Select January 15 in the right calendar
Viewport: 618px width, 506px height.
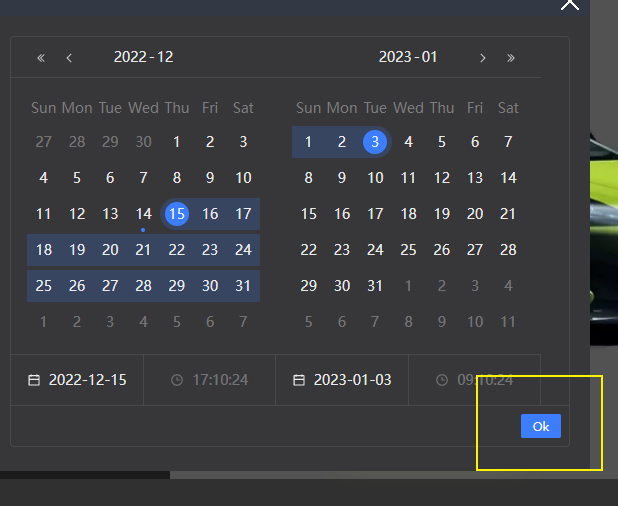point(308,214)
